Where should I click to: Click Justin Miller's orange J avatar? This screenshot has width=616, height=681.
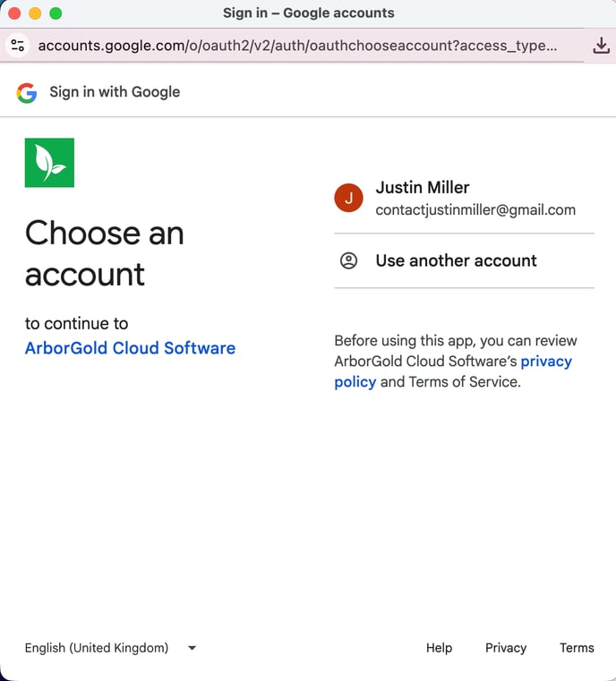point(348,198)
